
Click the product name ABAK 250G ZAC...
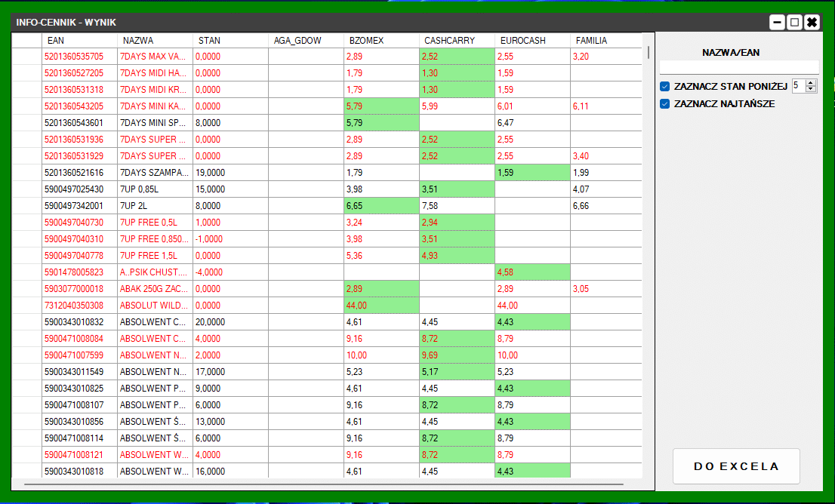coord(155,288)
